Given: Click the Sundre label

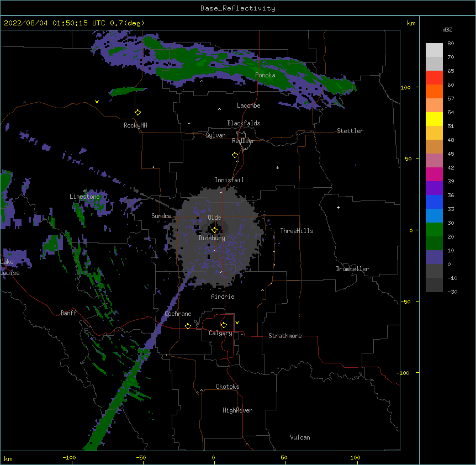Looking at the screenshot, I should 161,216.
